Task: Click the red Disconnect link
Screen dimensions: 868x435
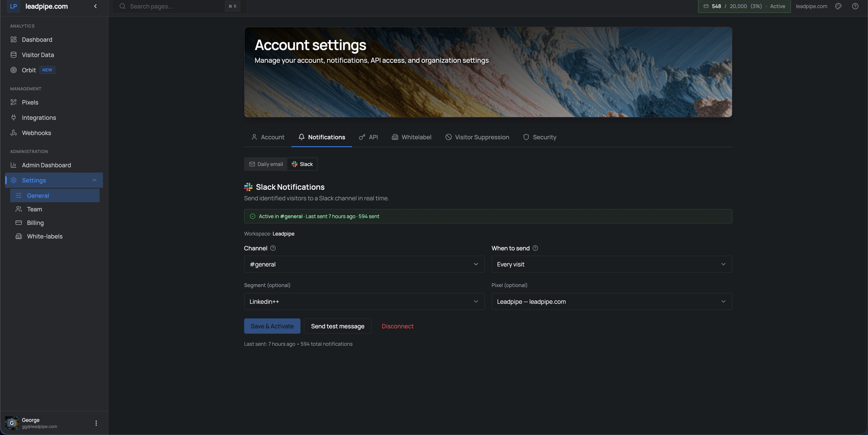Action: [x=397, y=326]
